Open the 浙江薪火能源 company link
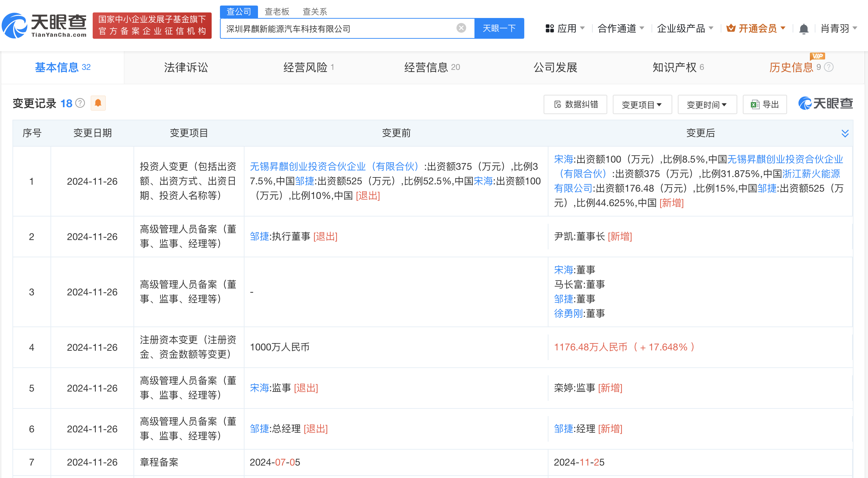 [811, 174]
